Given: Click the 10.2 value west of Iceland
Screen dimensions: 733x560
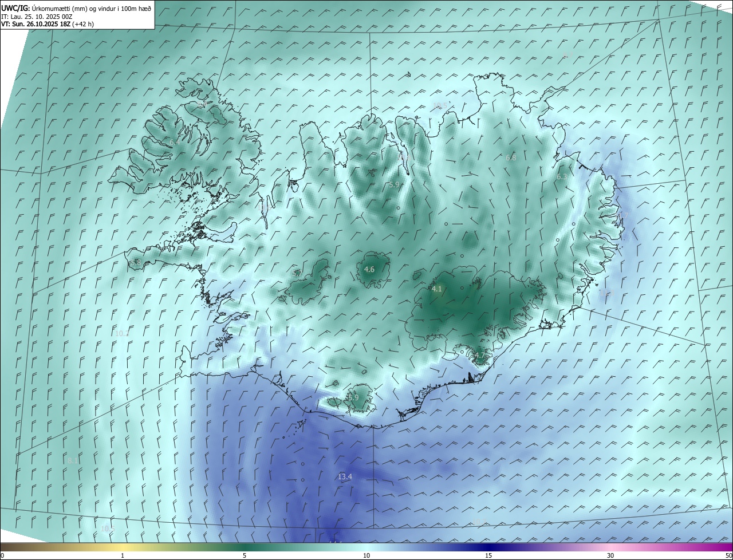Looking at the screenshot, I should point(122,333).
